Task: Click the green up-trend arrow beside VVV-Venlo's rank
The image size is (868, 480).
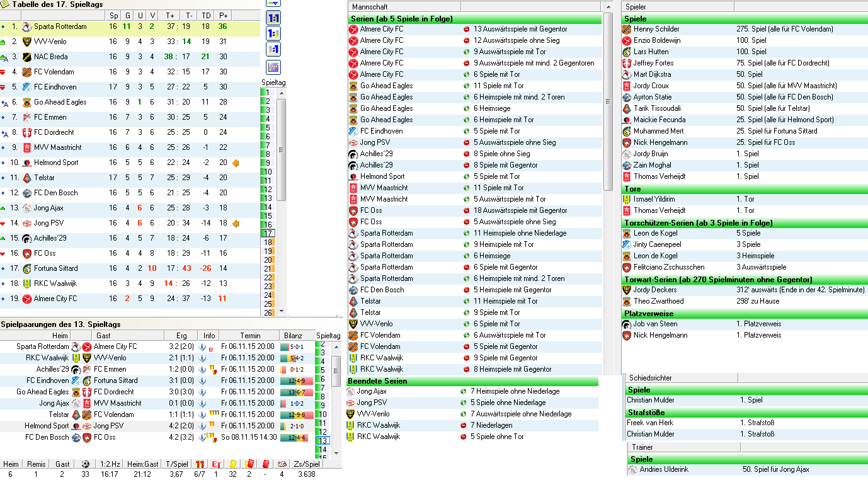Action: pyautogui.click(x=4, y=42)
